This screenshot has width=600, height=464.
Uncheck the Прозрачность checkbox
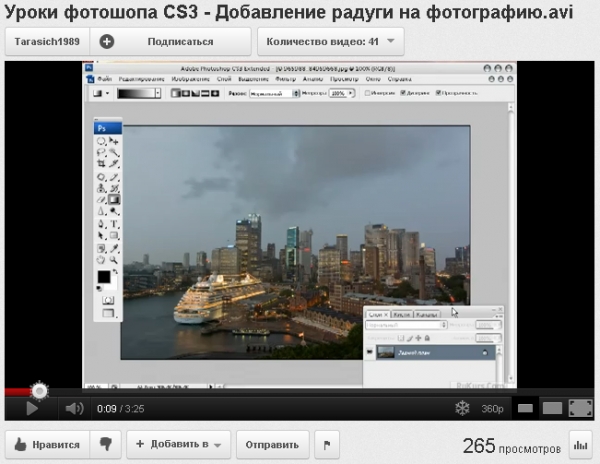pyautogui.click(x=438, y=93)
